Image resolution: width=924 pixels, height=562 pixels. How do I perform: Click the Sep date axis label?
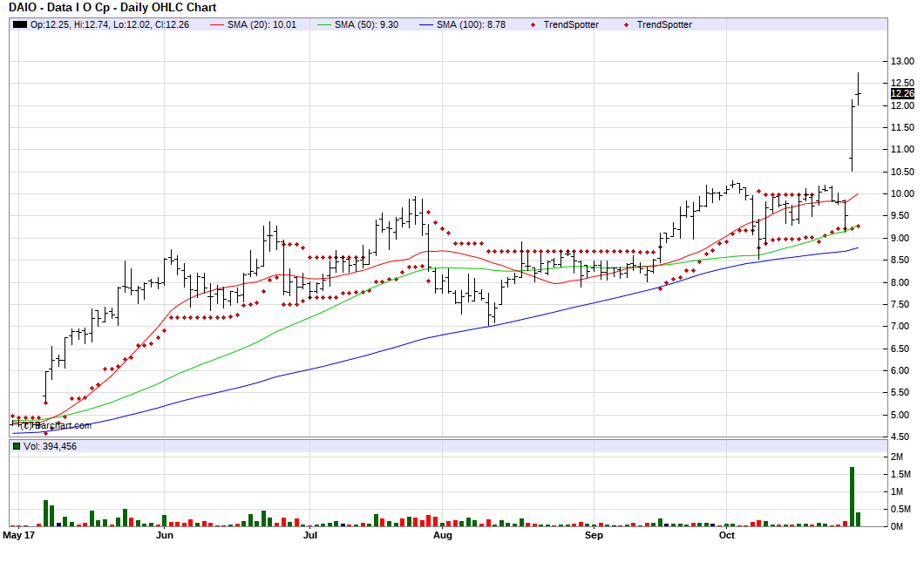594,536
